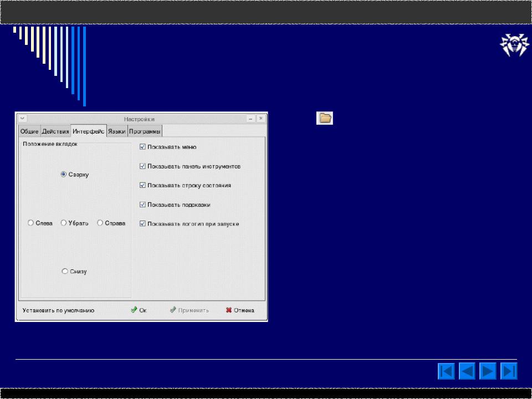This screenshot has height=399, width=532.
Task: Uncheck Показывать подсказки
Action: coord(142,204)
